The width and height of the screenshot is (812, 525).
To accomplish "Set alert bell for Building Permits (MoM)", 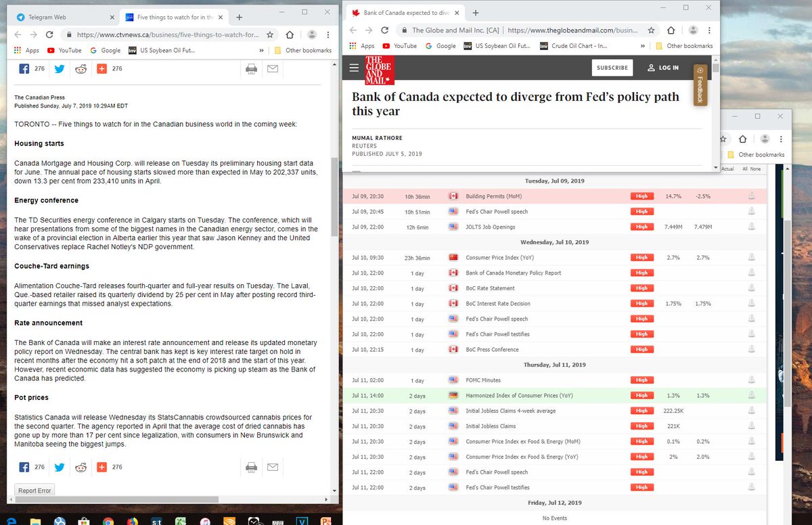I will (751, 196).
